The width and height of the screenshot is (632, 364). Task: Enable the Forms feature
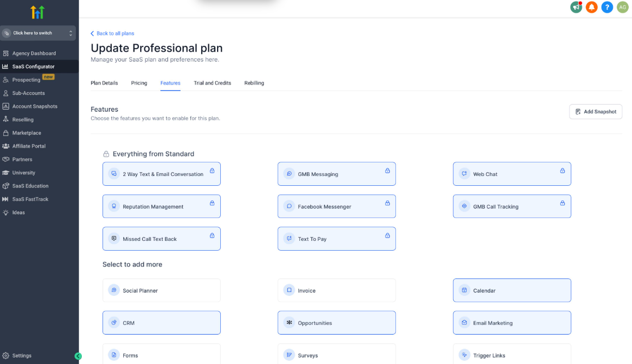pos(161,354)
